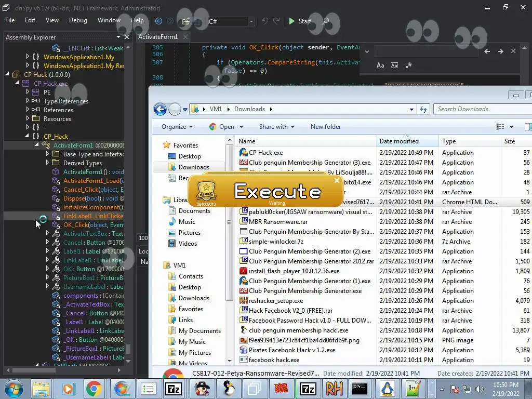532x399 pixels.
Task: Navigate backward in dnSpy toolbar
Action: (158, 21)
